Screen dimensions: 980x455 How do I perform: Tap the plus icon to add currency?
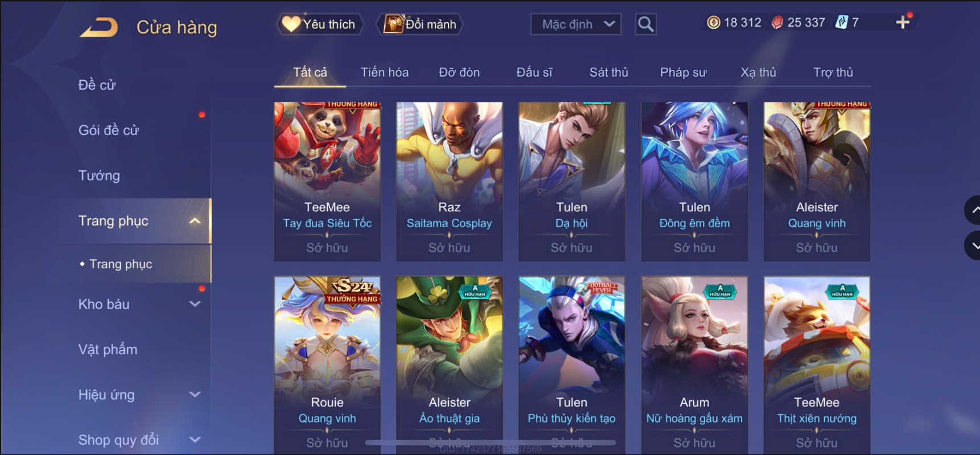tap(903, 22)
